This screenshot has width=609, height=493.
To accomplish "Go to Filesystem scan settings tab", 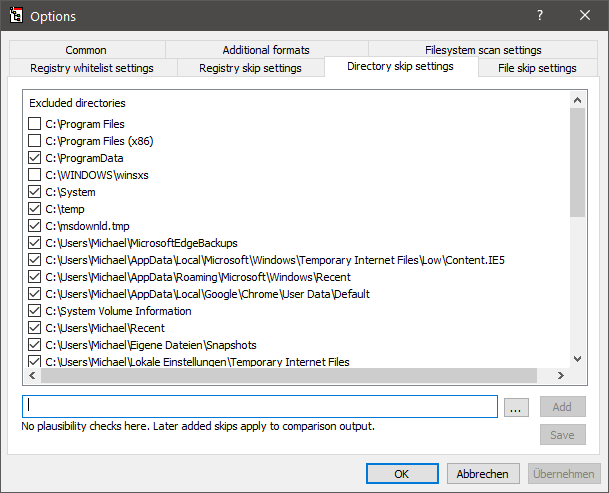I will 483,50.
